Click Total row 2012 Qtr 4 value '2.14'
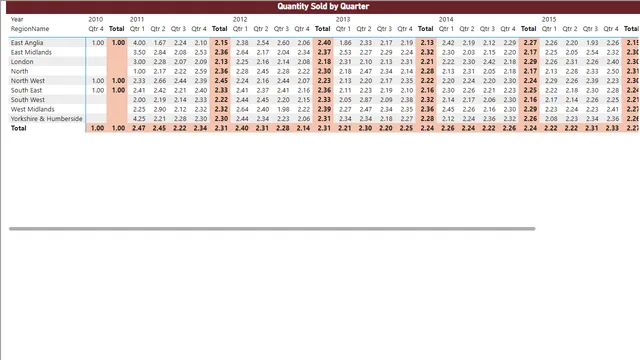 click(303, 128)
